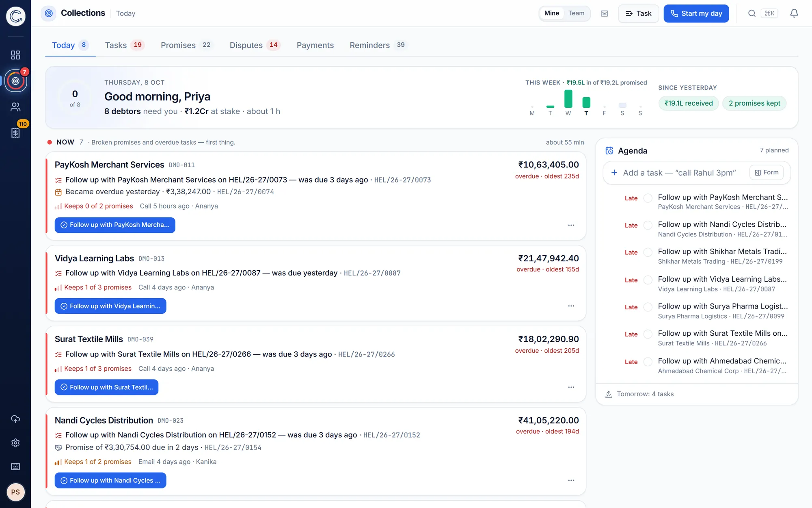812x508 pixels.
Task: Open more options on Nandi Cycles Distribution card
Action: point(571,480)
